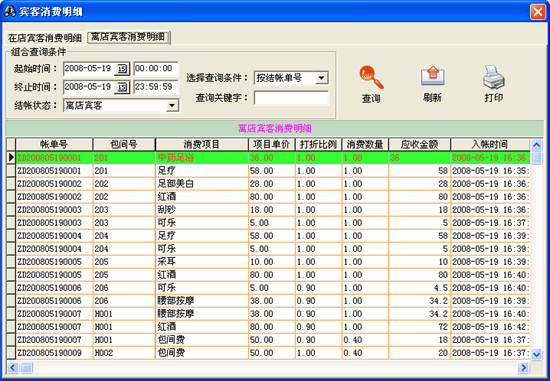Viewport: 550px width, 381px height.
Task: Click the 消费项目 column header
Action: point(202,144)
